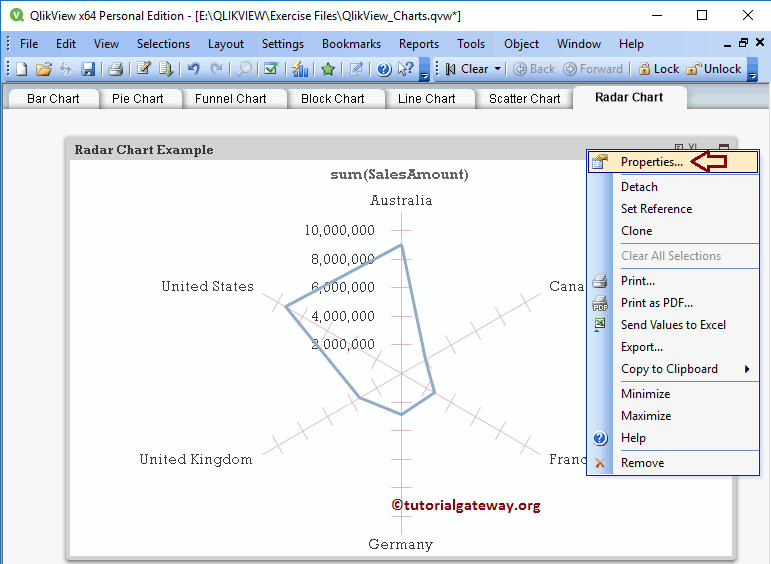Open the Tools menu
The height and width of the screenshot is (564, 771).
[471, 44]
